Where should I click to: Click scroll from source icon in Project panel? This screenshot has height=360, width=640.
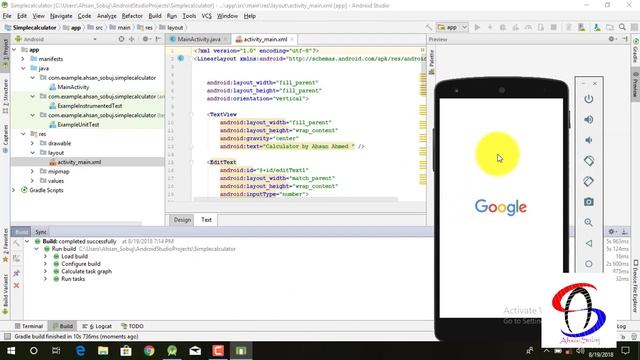tap(121, 39)
